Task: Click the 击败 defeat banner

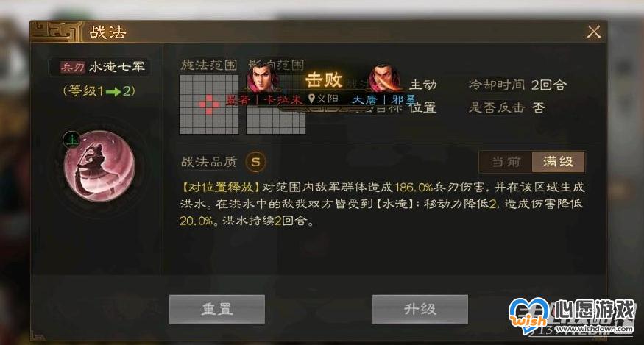Action: [324, 80]
